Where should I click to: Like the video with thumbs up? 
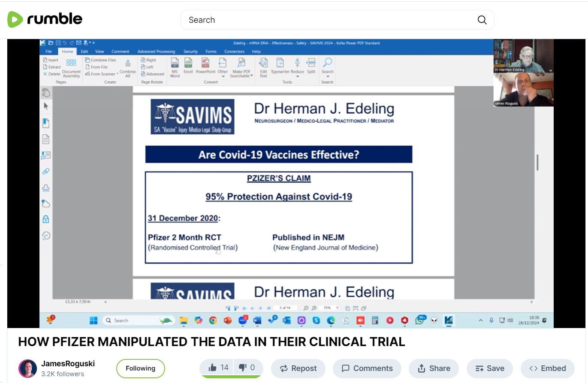pyautogui.click(x=217, y=368)
